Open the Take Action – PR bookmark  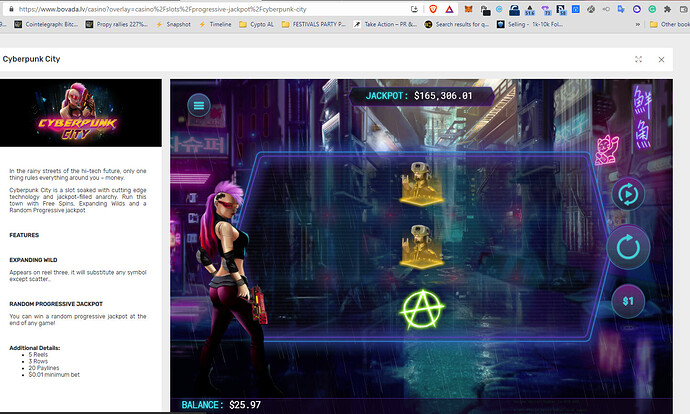point(385,24)
